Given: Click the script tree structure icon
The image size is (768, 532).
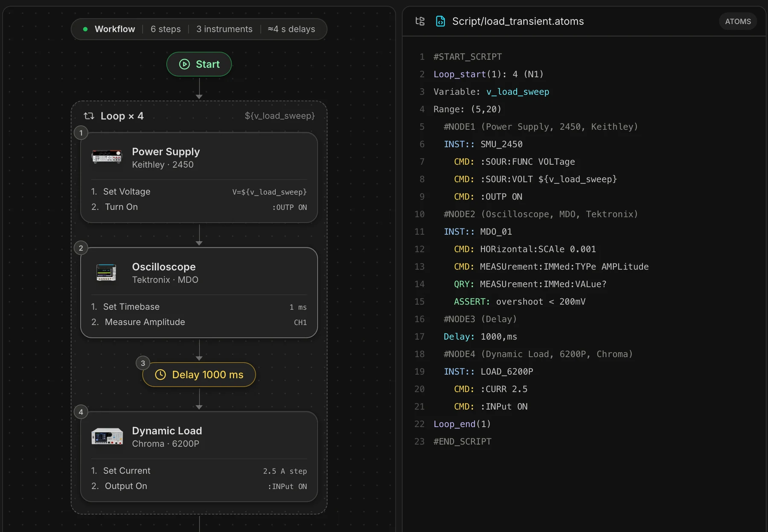Looking at the screenshot, I should point(420,21).
